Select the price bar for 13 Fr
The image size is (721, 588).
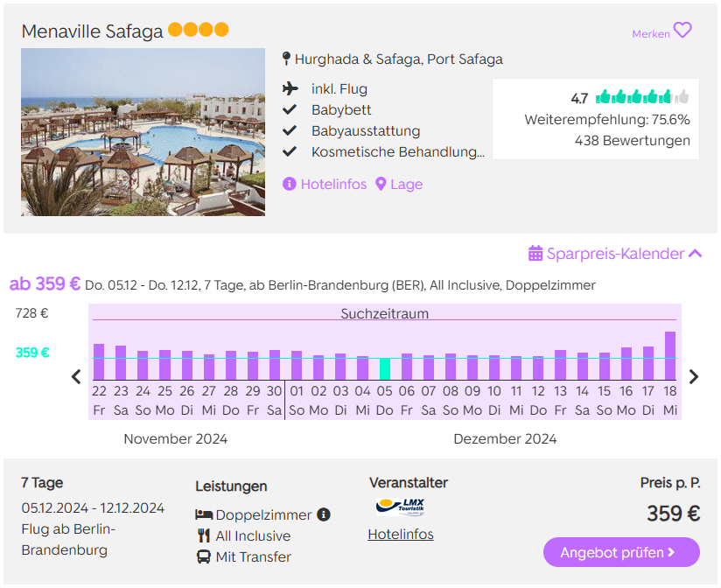tap(560, 365)
